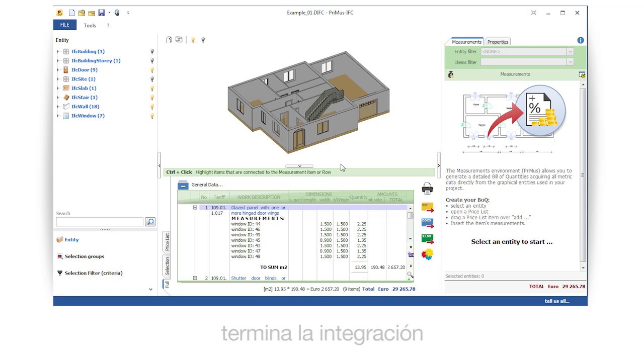This screenshot has height=362, width=644.
Task: Click the grey light bulb above 3D view
Action: click(203, 40)
